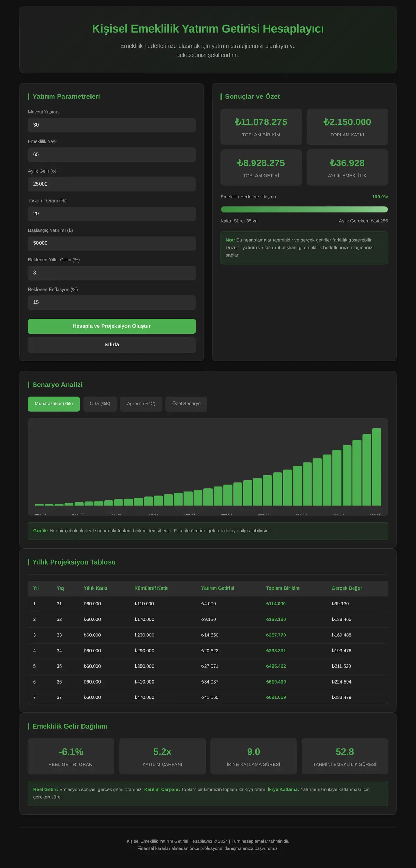The width and height of the screenshot is (416, 868).
Task: Click the Kalan Süre: 35 yıl text
Action: (239, 221)
